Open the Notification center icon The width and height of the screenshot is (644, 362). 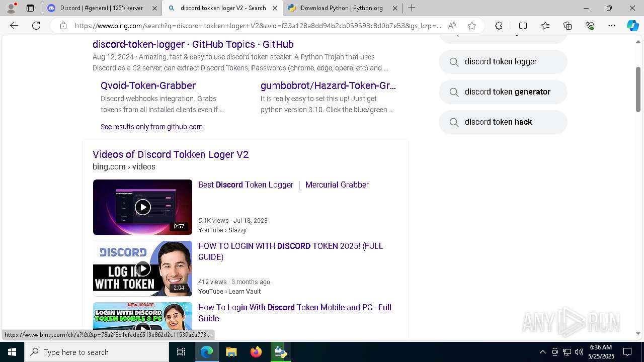627,352
